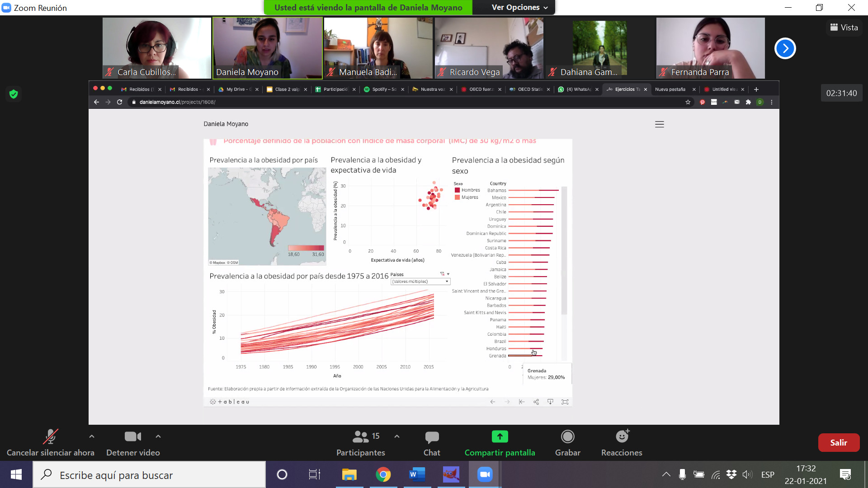Open the Participantes panel

tap(361, 442)
